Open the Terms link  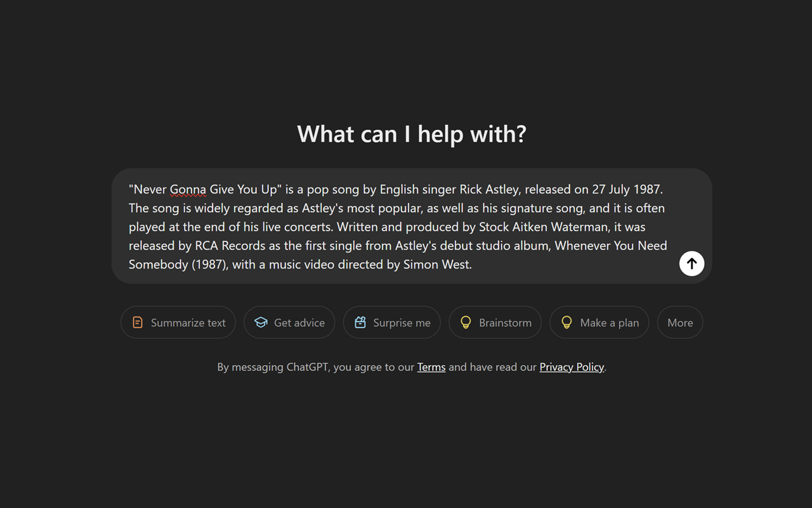point(431,367)
